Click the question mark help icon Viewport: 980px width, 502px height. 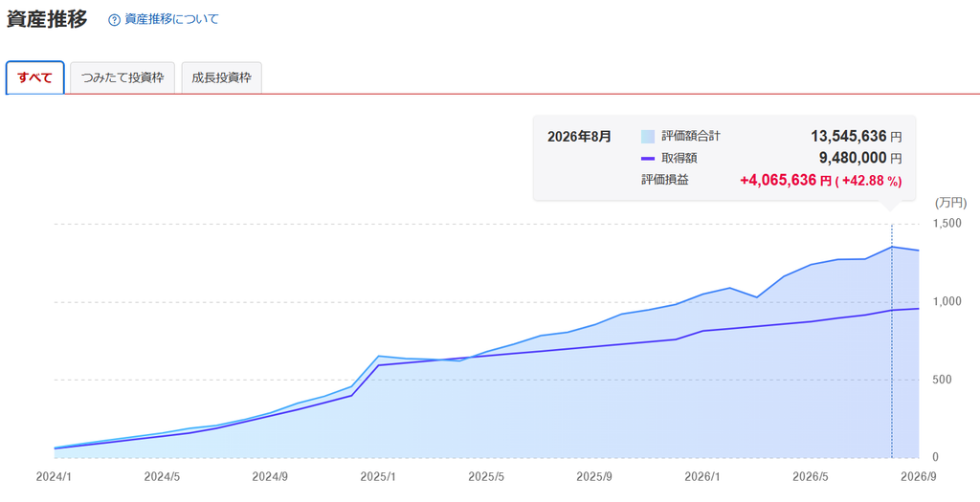click(x=114, y=20)
